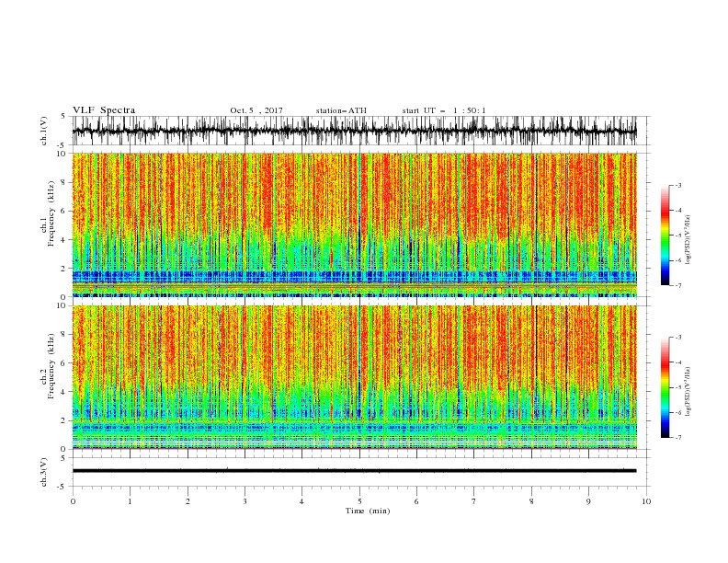Click the "-7" tick on upper color bar
Image resolution: width=728 pixels, height=563 pixels.
[677, 285]
